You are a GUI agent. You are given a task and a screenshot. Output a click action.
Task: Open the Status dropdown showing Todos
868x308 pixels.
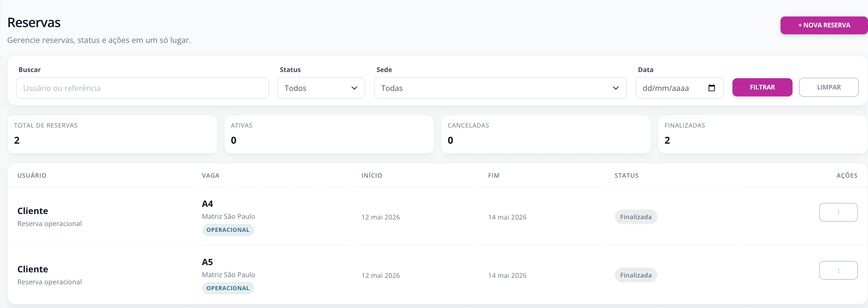click(x=321, y=88)
